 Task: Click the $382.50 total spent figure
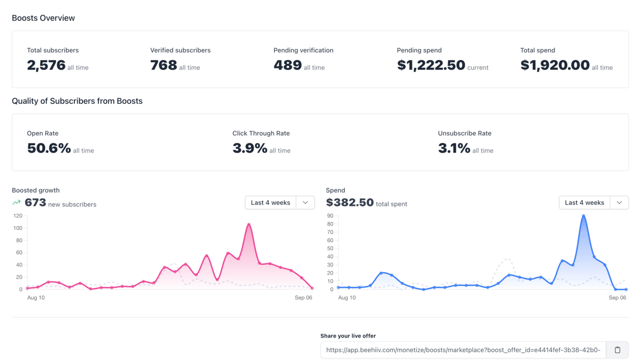click(x=350, y=203)
